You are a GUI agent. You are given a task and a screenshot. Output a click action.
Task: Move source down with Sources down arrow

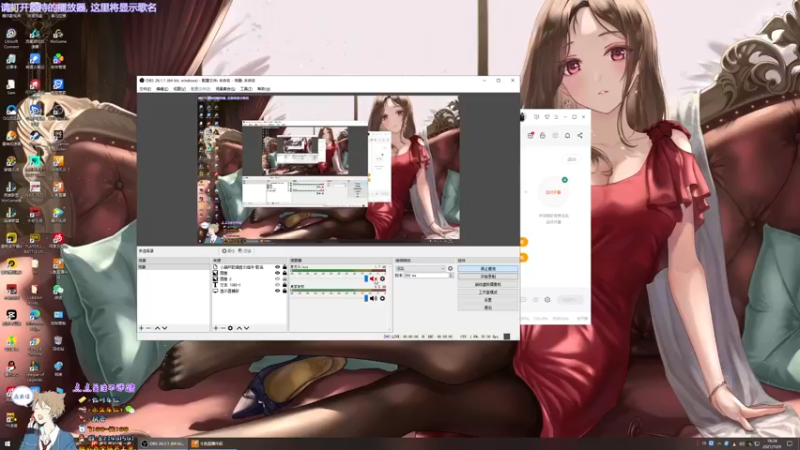[246, 328]
